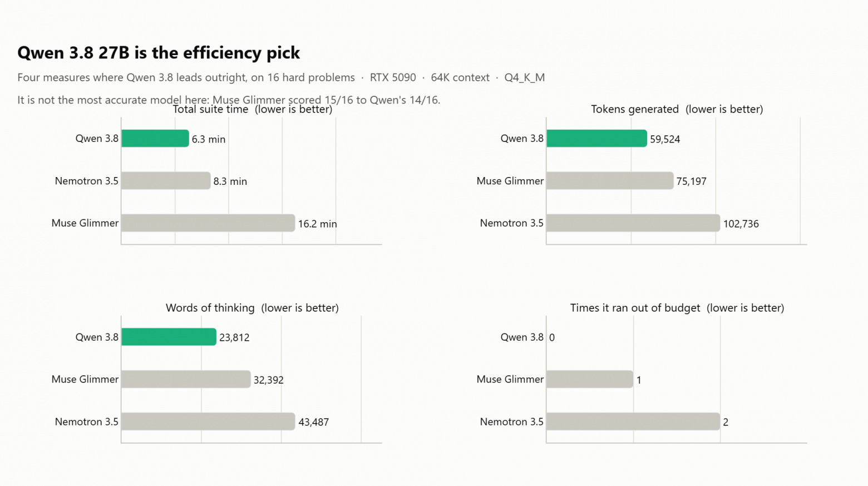868x486 pixels.
Task: Select the subtitle mentioning RTX 5090
Action: click(x=281, y=77)
